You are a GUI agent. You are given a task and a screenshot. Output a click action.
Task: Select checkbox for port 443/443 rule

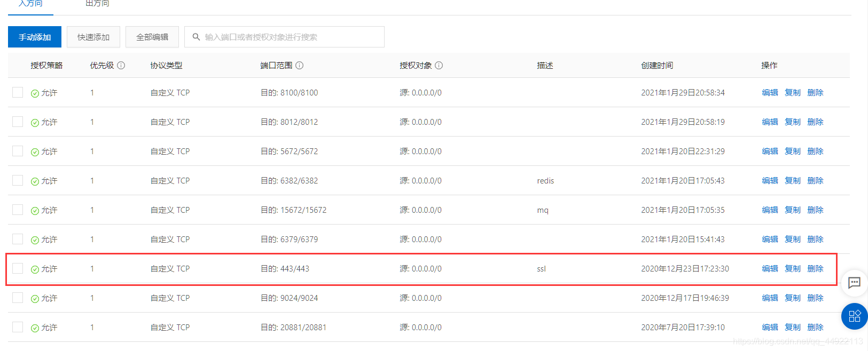pyautogui.click(x=18, y=268)
